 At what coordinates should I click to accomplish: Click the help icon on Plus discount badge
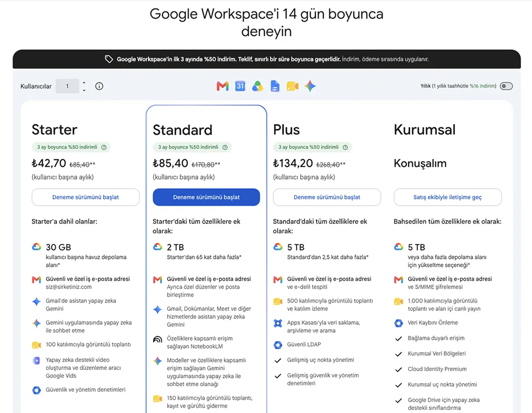click(x=345, y=147)
